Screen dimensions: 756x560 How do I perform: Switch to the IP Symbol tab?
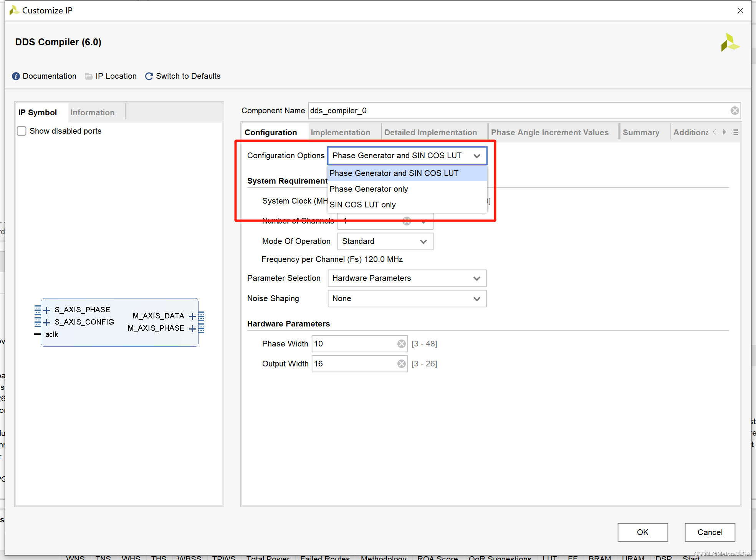coord(38,113)
